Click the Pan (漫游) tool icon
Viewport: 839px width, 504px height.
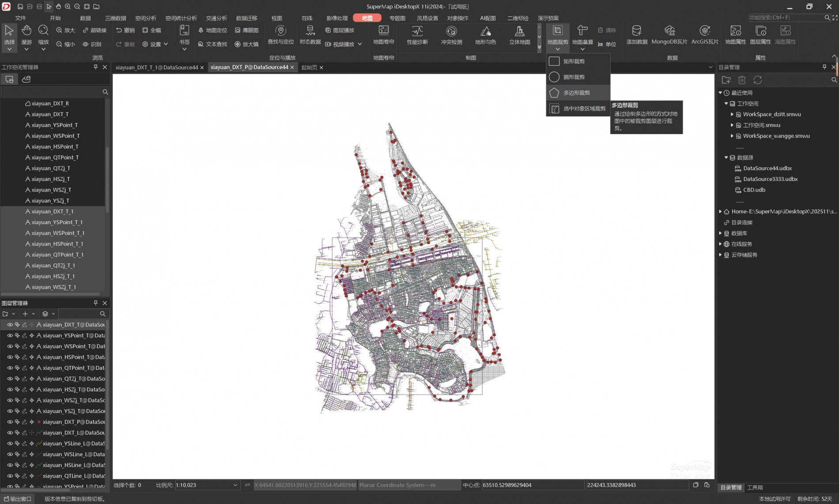pyautogui.click(x=26, y=31)
